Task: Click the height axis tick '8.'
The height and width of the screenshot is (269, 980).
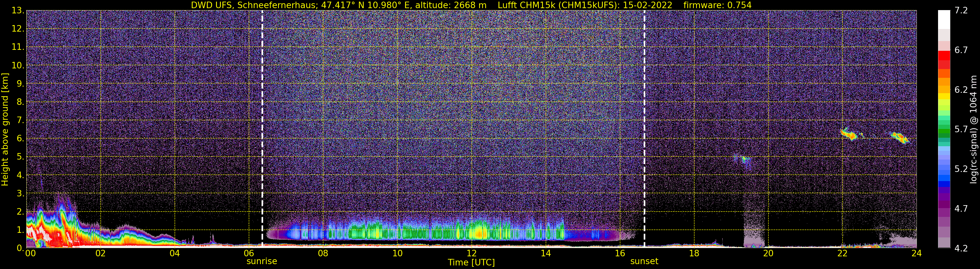Action: [x=20, y=102]
